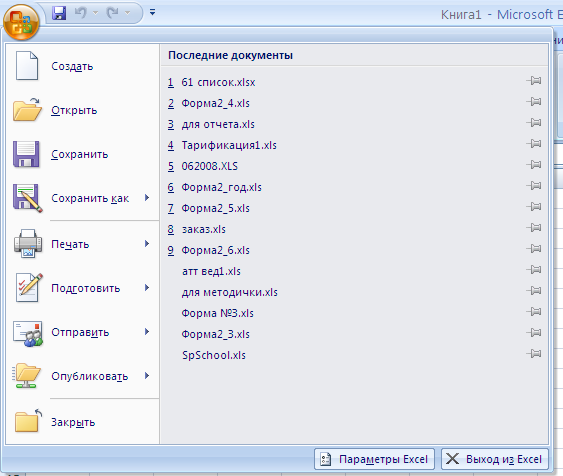Click the Выход из Excel button

click(x=495, y=459)
